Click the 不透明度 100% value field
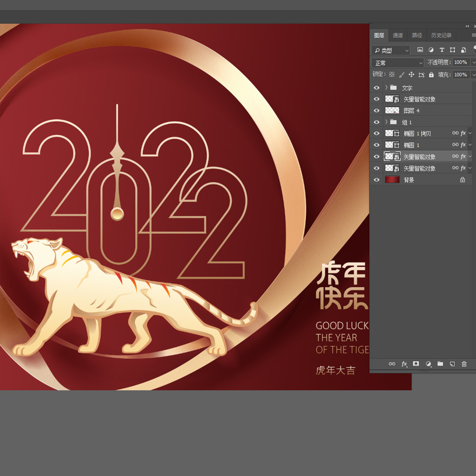476x476 pixels. pos(461,62)
